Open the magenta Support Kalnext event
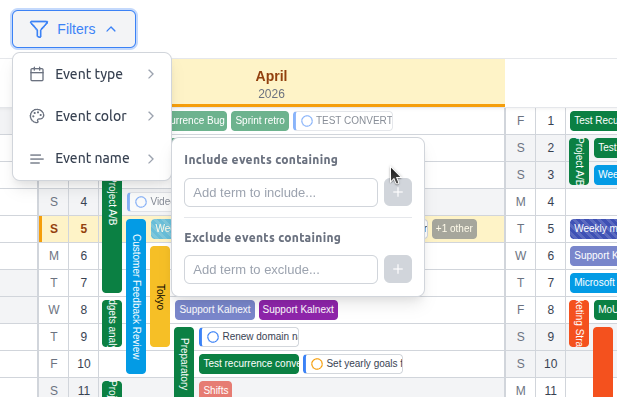The image size is (617, 397). (x=298, y=310)
